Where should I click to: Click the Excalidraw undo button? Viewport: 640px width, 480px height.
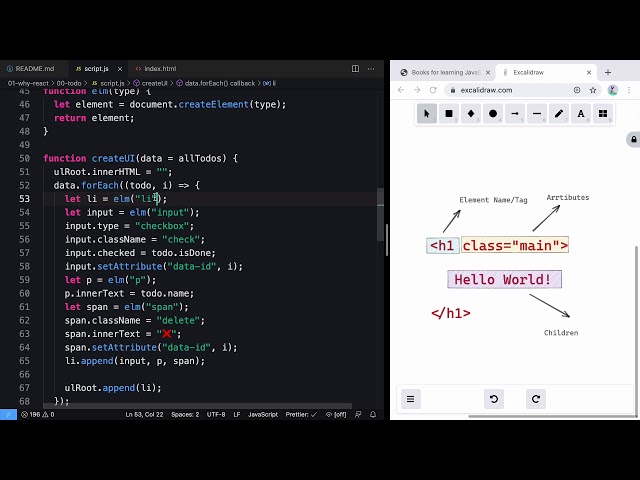point(494,399)
